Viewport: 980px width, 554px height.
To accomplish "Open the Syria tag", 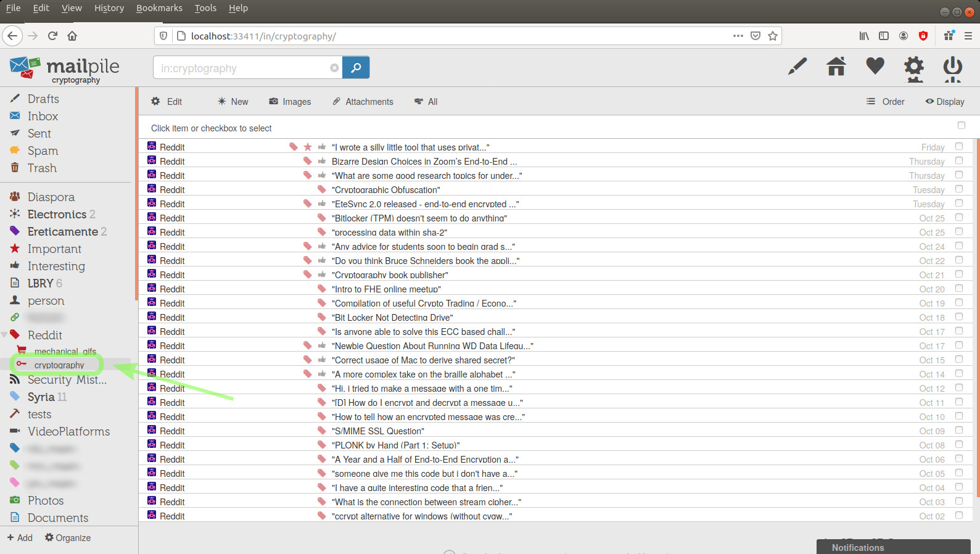I will [x=41, y=397].
